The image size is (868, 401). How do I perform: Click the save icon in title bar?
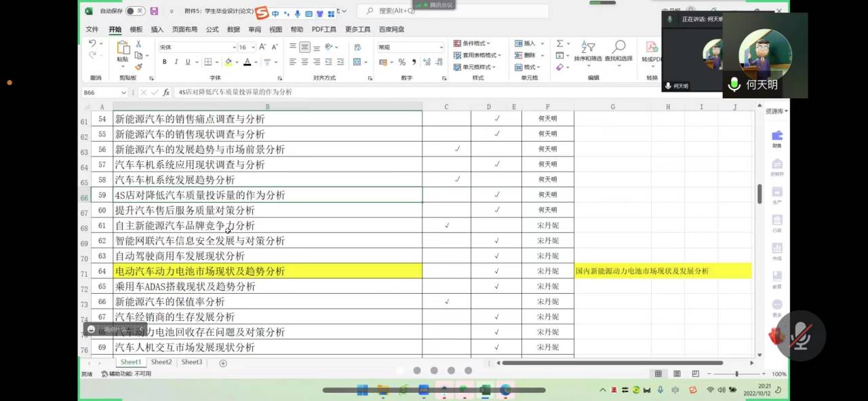pyautogui.click(x=154, y=11)
